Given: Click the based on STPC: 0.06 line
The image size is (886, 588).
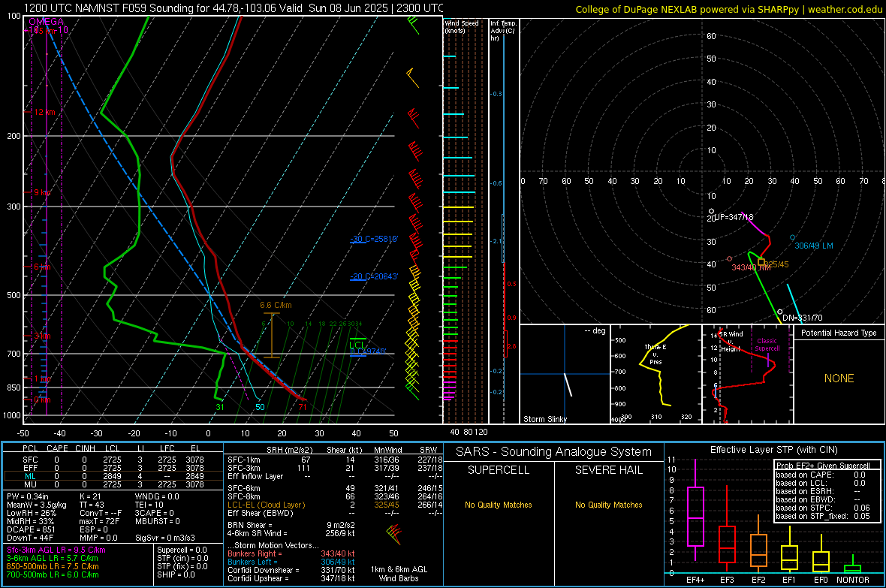Looking at the screenshot, I should 823,508.
